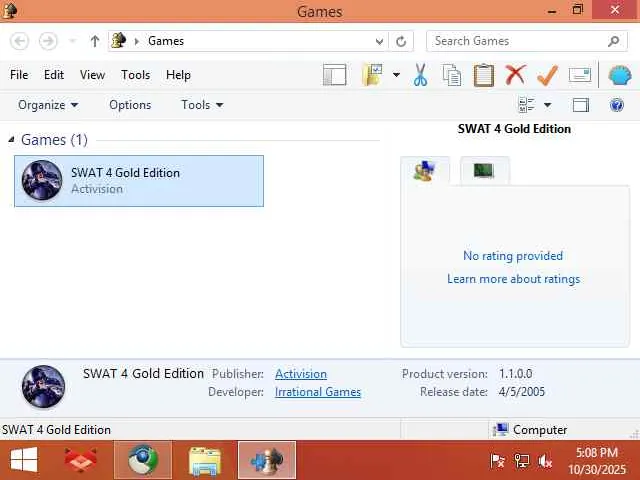Go up one folder level

tap(95, 41)
